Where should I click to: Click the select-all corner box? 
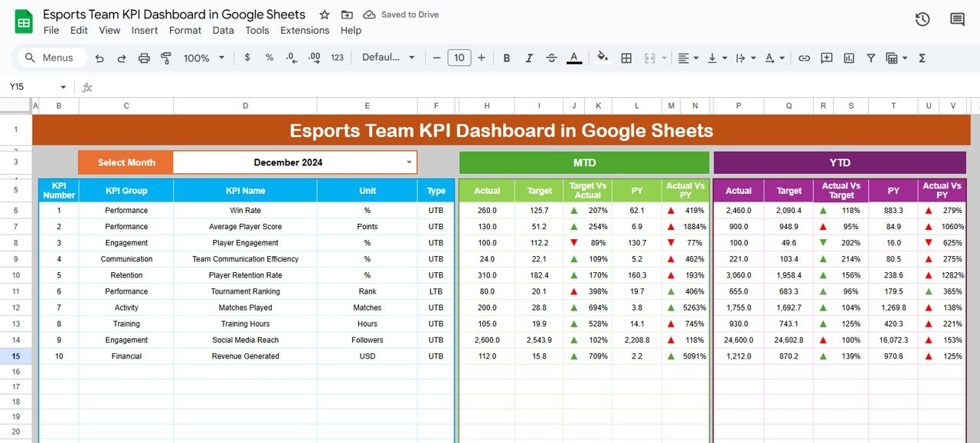click(16, 106)
